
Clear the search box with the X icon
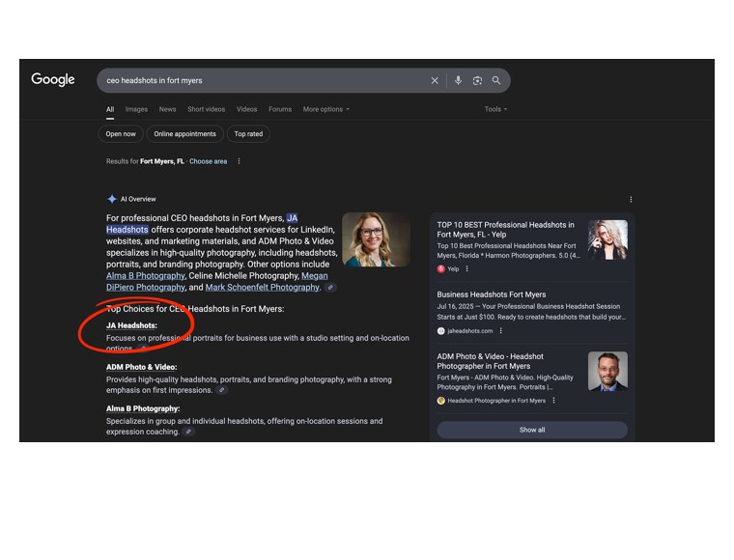pyautogui.click(x=435, y=80)
